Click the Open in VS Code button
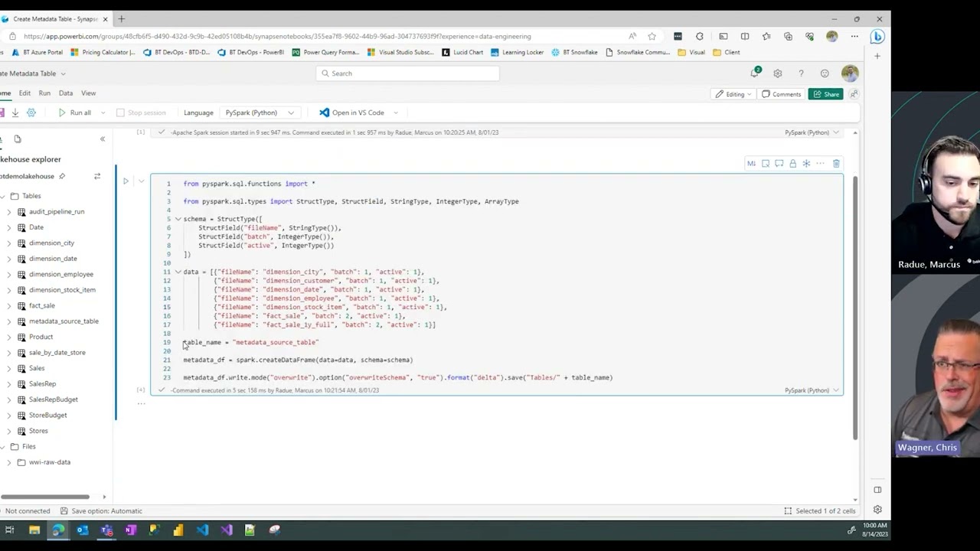This screenshot has height=551, width=980. click(351, 112)
